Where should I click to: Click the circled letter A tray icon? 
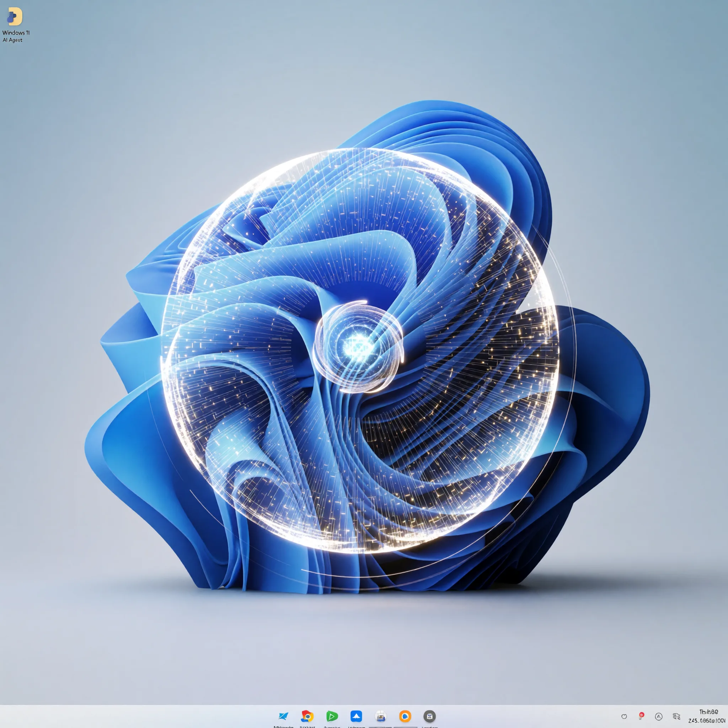click(659, 716)
